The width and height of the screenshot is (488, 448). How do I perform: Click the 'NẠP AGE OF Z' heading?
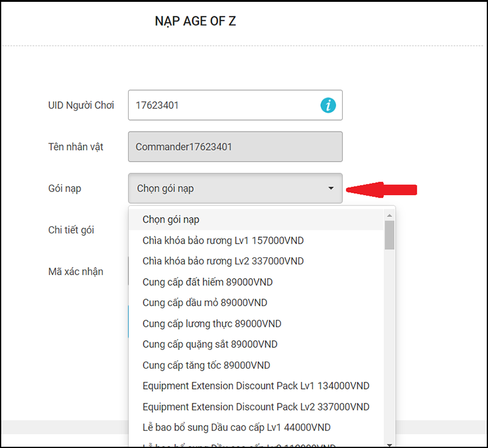pos(195,21)
